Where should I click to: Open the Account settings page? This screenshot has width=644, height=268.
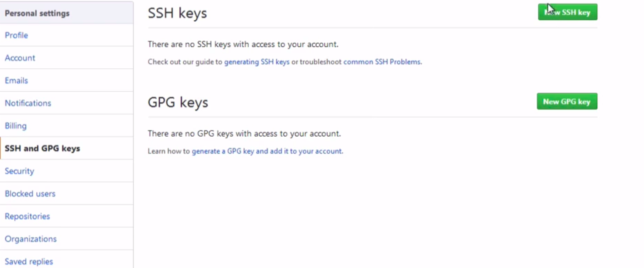(x=20, y=58)
